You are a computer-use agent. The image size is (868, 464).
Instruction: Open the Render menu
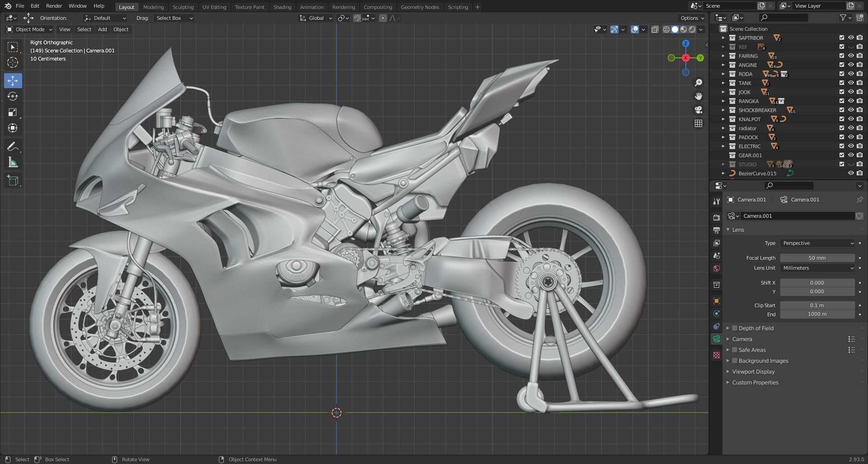click(x=54, y=6)
